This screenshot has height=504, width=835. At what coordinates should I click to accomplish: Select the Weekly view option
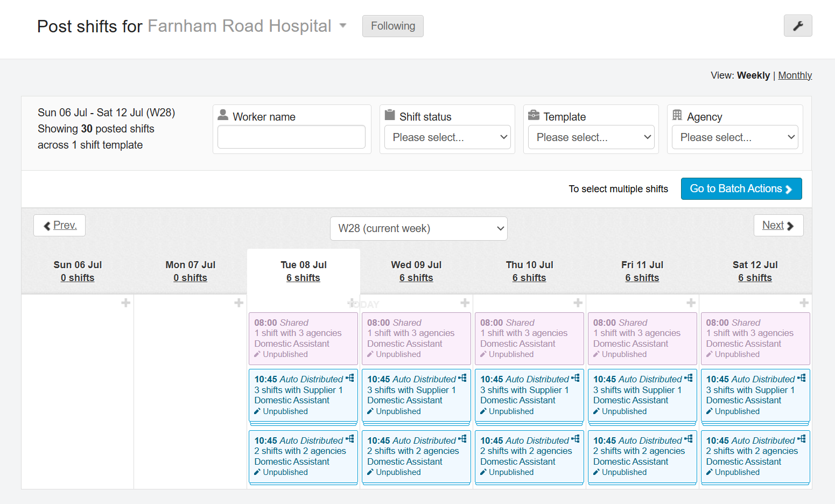(x=753, y=75)
